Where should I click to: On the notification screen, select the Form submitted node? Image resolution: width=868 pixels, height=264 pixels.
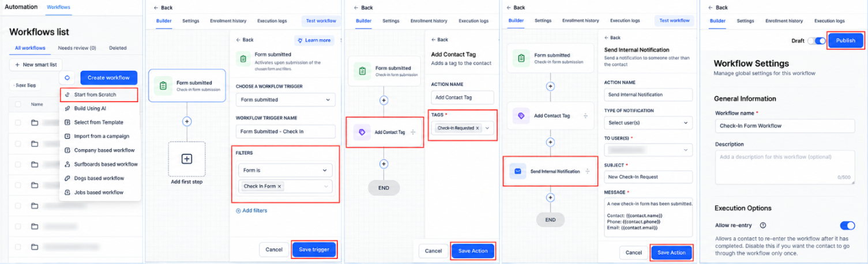pyautogui.click(x=550, y=58)
